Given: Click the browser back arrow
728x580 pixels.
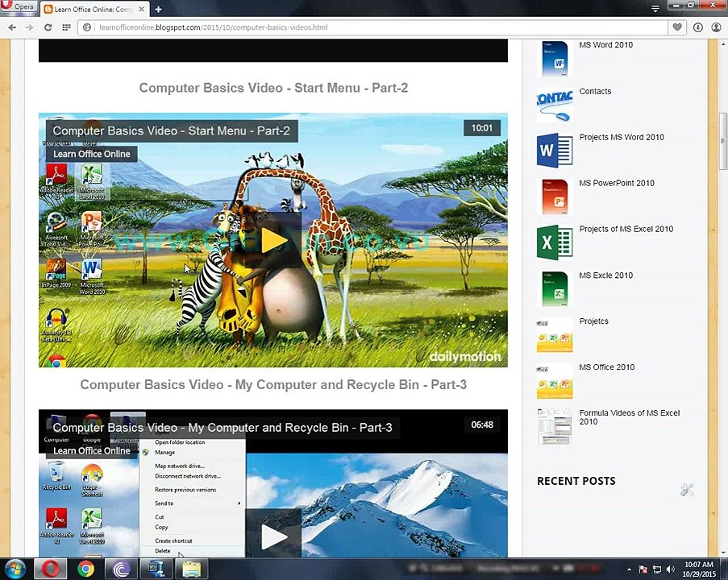Looking at the screenshot, I should (x=13, y=27).
